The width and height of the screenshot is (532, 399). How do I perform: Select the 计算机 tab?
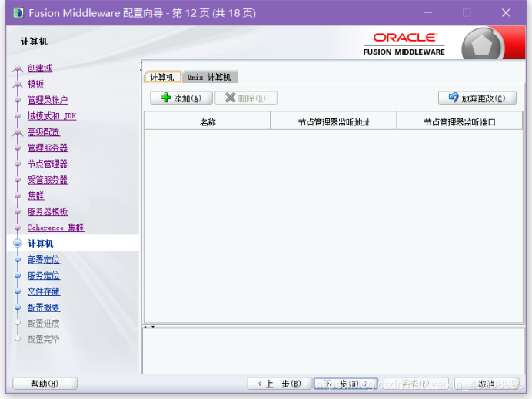point(162,78)
